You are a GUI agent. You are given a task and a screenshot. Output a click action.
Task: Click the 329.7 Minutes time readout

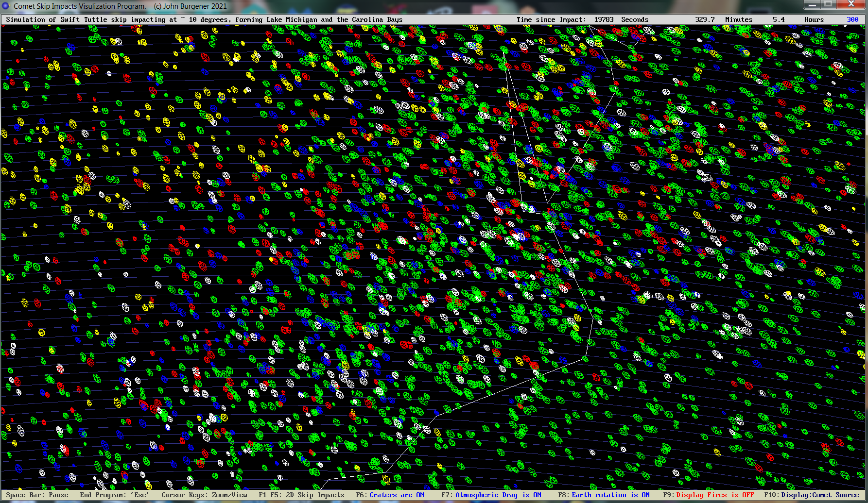tap(723, 19)
